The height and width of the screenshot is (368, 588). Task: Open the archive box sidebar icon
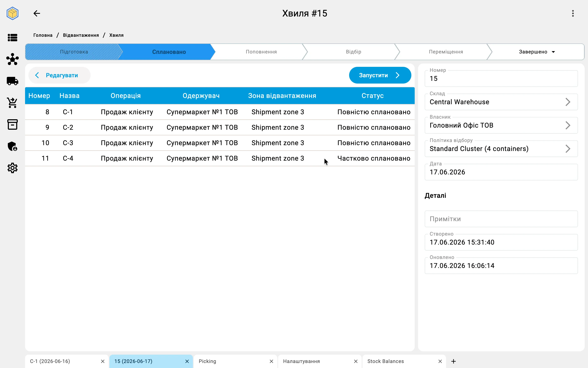(x=12, y=124)
